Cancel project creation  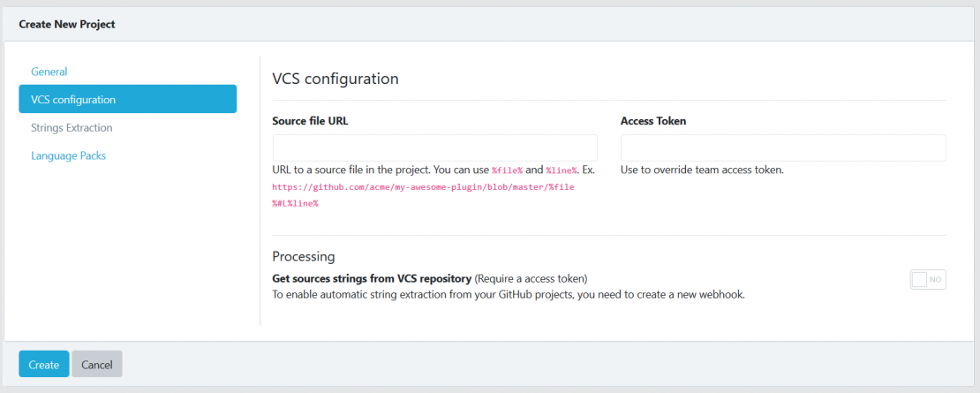(97, 364)
